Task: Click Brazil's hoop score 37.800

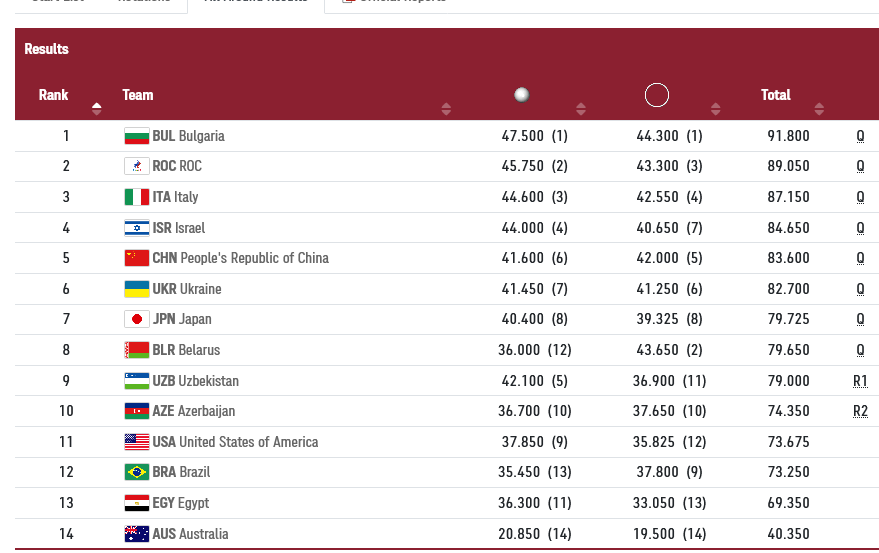Action: pyautogui.click(x=658, y=472)
